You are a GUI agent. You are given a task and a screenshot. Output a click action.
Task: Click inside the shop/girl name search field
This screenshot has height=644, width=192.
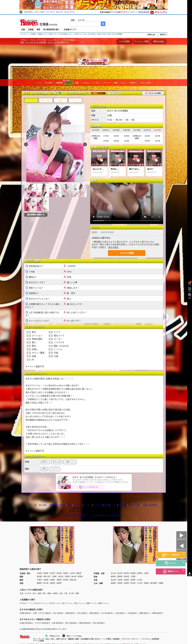pyautogui.click(x=86, y=24)
